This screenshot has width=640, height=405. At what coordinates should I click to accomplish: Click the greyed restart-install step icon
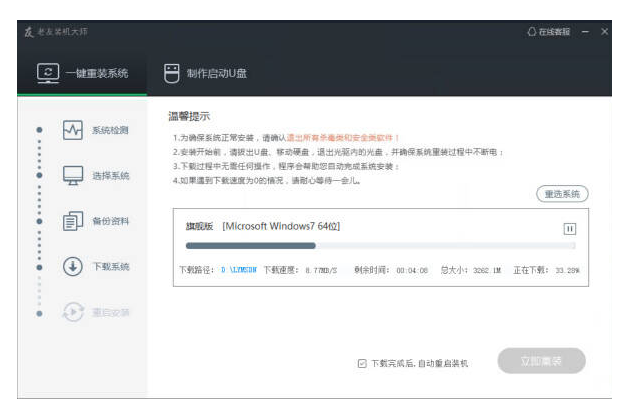[73, 312]
